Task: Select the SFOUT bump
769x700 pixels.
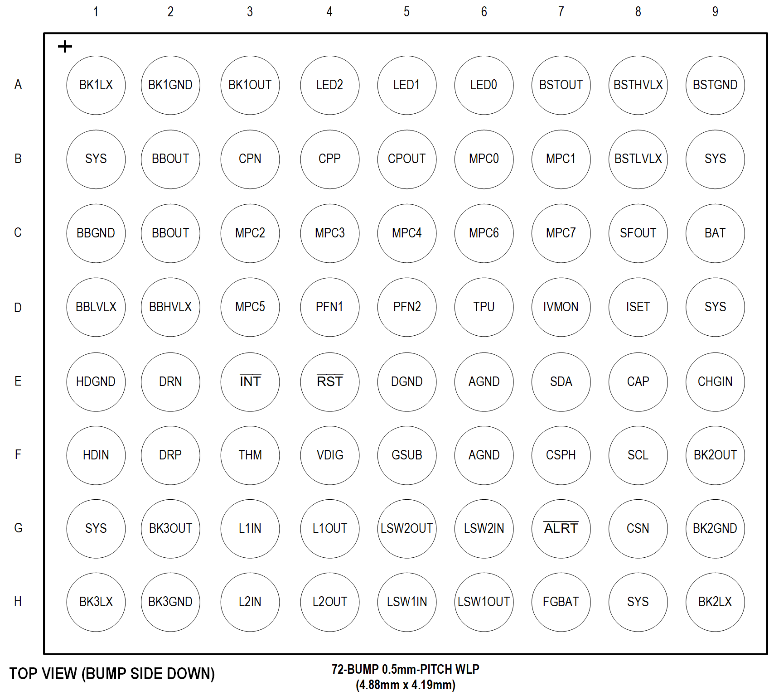Action: pos(638,233)
